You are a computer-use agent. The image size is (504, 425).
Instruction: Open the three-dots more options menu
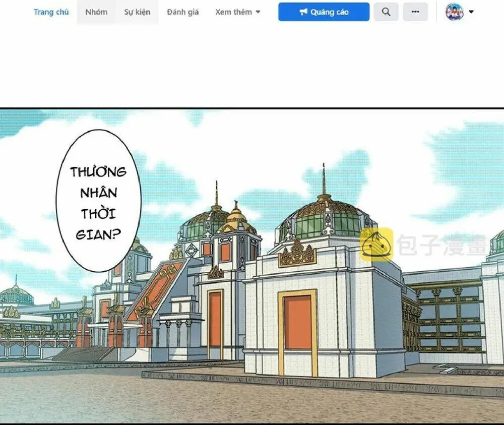(x=415, y=12)
